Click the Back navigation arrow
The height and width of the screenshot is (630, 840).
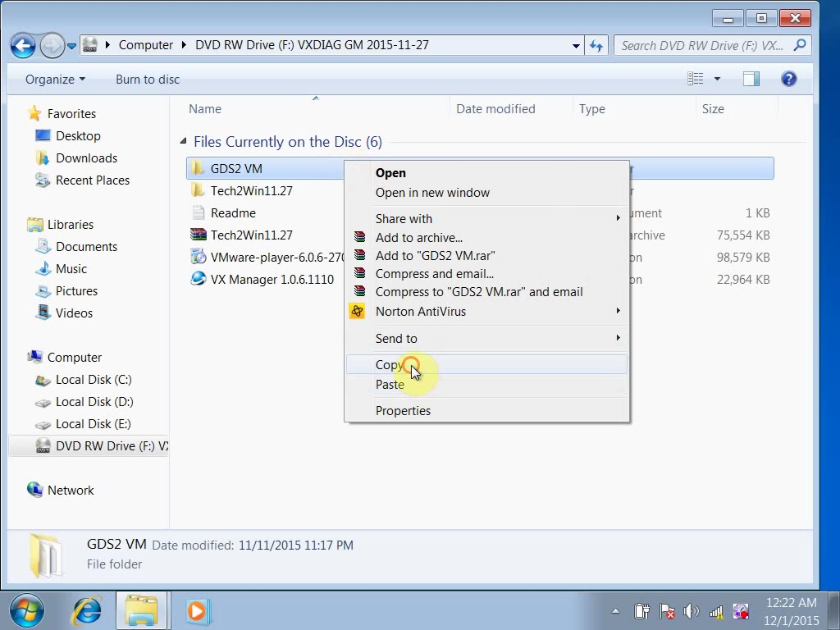click(x=23, y=46)
